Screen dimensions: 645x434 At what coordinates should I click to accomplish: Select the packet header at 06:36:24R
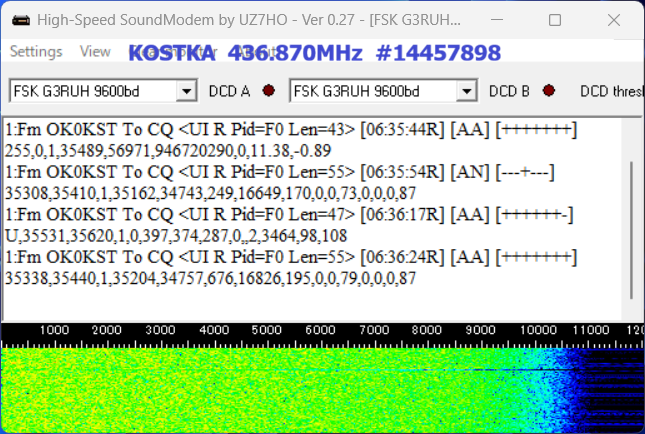[291, 258]
